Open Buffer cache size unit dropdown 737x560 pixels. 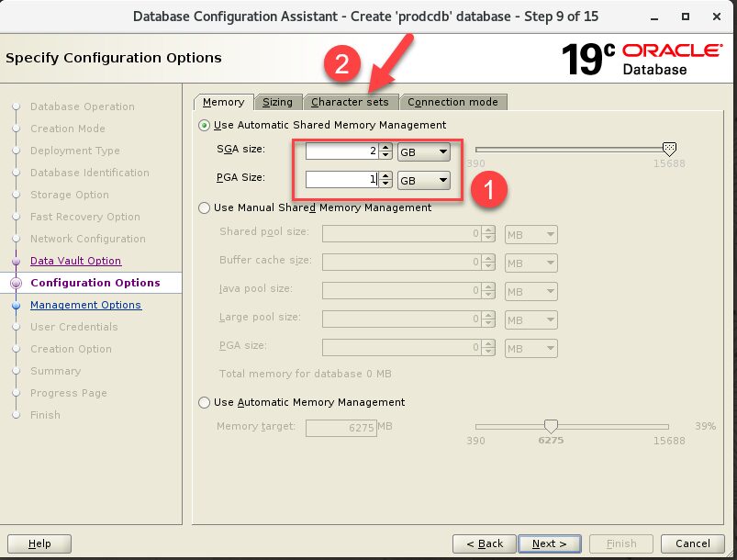(x=531, y=263)
